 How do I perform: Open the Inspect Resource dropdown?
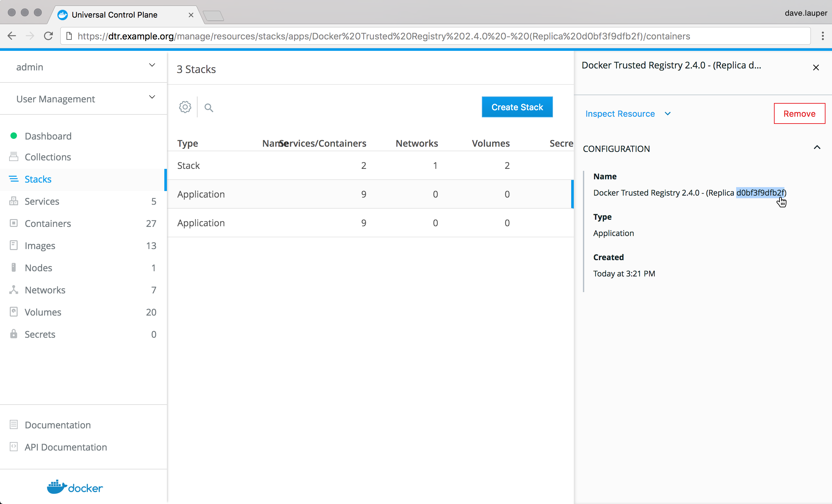click(628, 114)
